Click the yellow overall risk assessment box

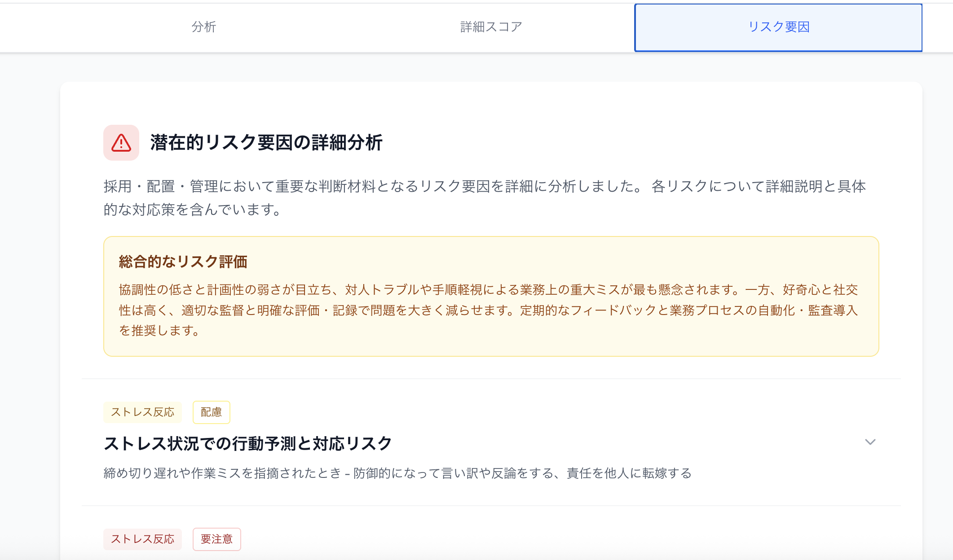(x=492, y=294)
